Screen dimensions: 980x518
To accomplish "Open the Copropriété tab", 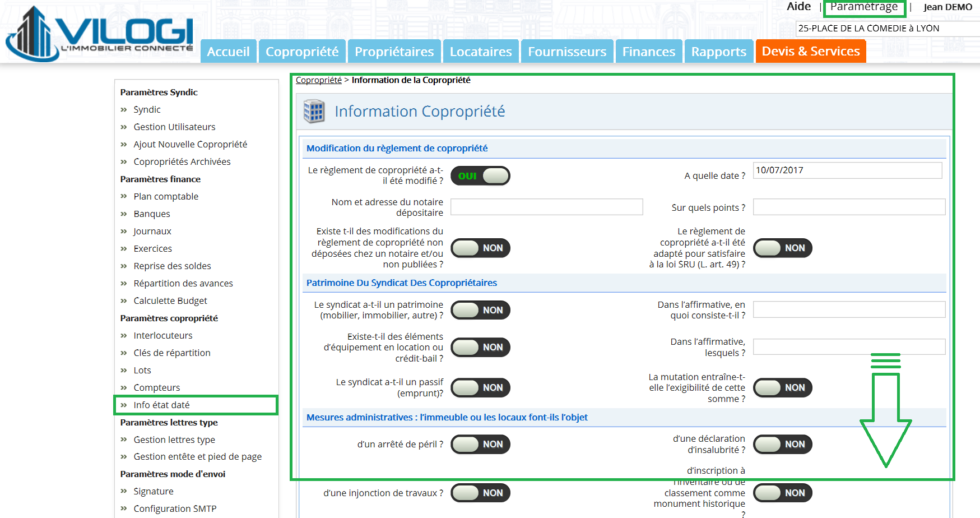I will pos(302,51).
